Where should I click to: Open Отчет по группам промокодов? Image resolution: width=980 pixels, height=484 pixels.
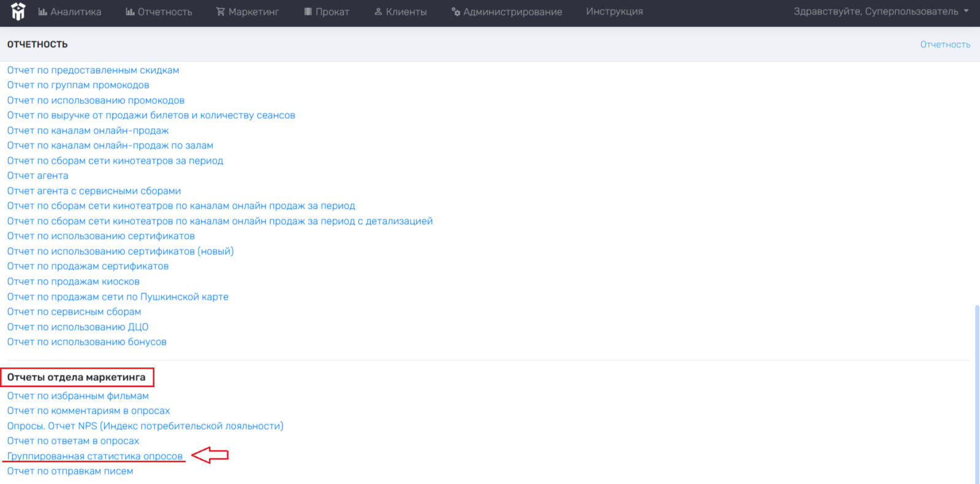point(78,85)
